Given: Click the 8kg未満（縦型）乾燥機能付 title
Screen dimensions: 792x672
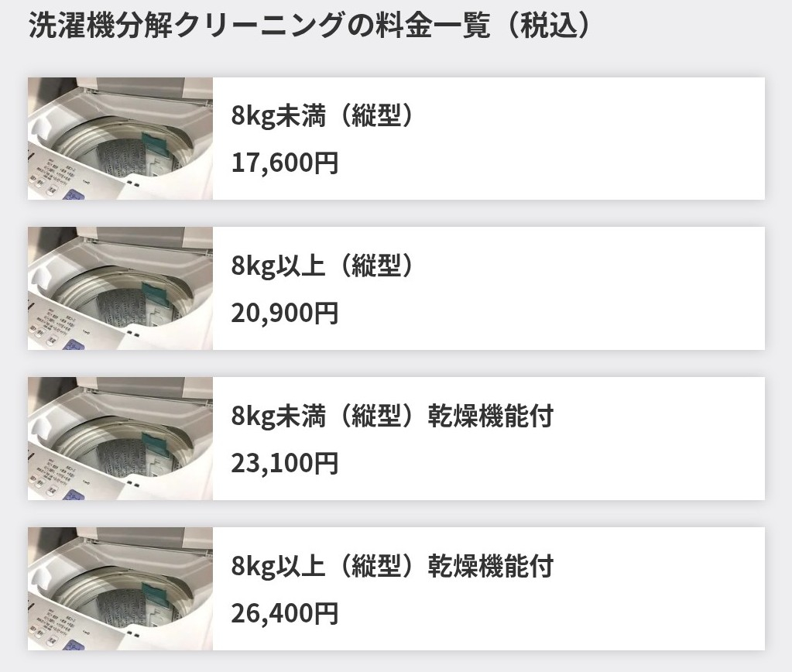Looking at the screenshot, I should (393, 417).
